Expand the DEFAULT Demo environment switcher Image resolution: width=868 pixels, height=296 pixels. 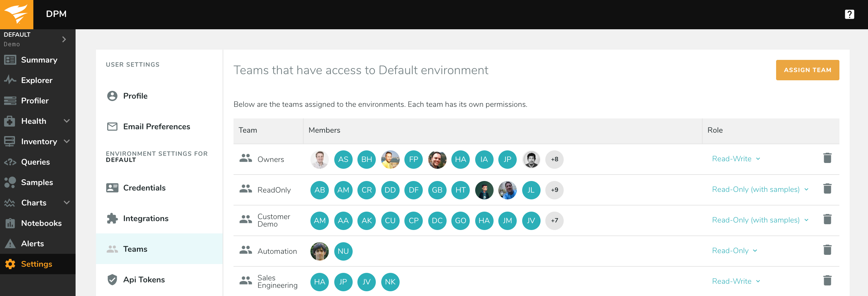[x=64, y=39]
